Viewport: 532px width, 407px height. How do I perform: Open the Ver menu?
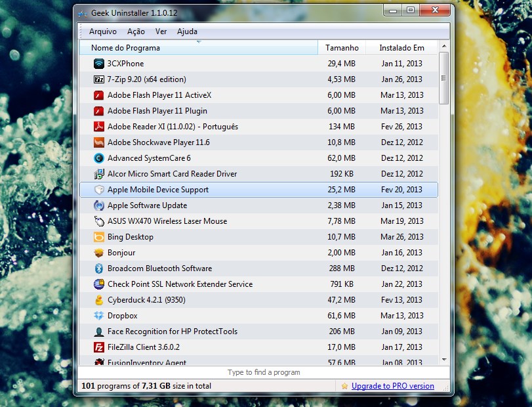pos(161,32)
